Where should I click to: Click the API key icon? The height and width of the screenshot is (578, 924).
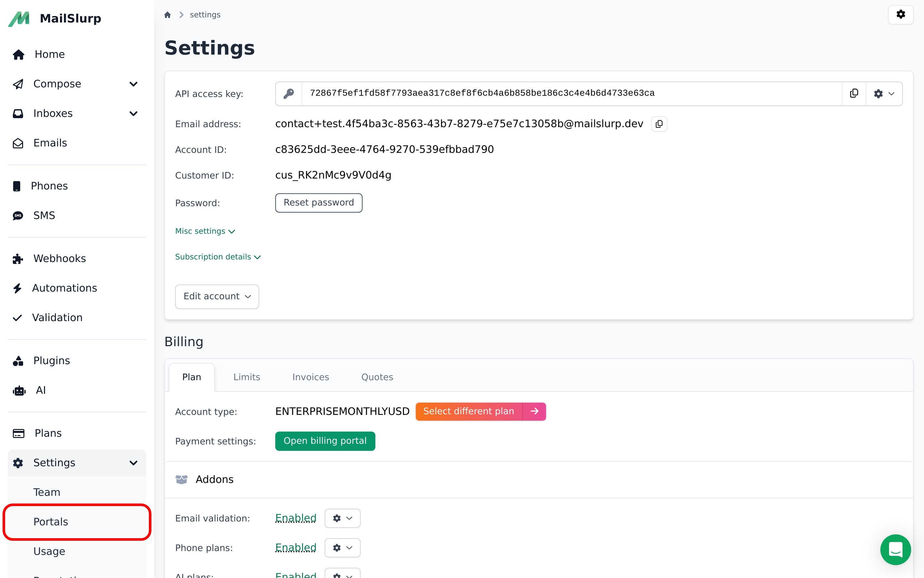pos(289,94)
